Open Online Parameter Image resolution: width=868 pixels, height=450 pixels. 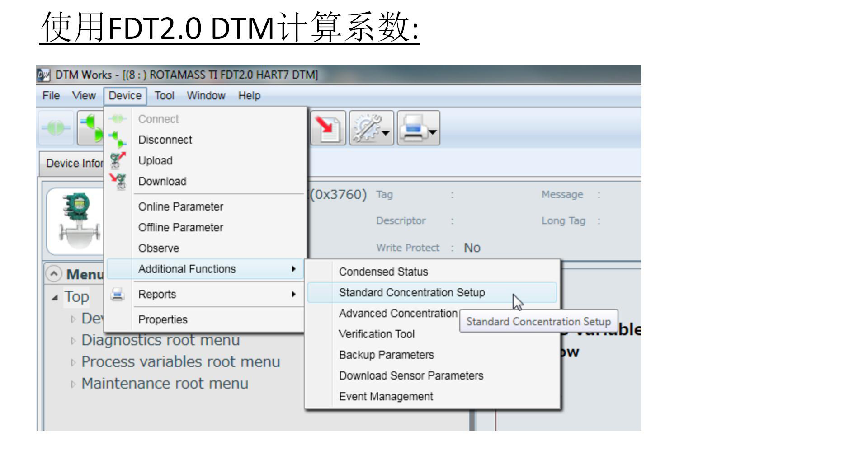coord(181,207)
